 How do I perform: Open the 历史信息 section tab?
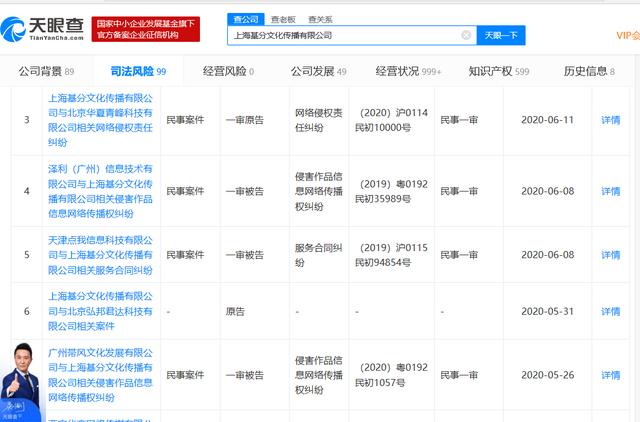(589, 71)
